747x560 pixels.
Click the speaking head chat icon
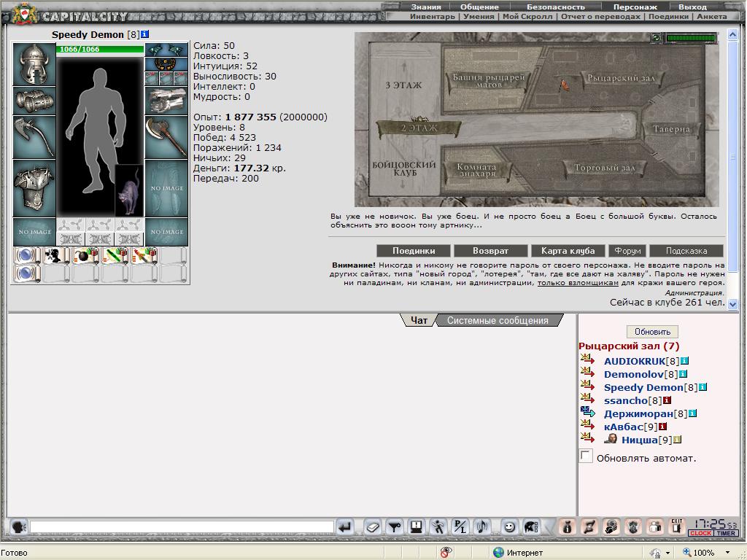pos(18,526)
